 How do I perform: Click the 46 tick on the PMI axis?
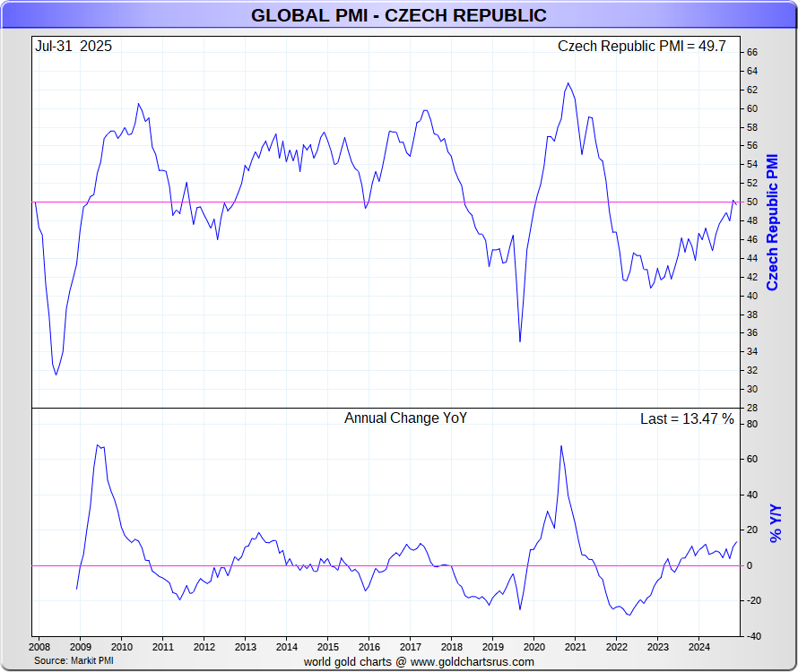[752, 239]
